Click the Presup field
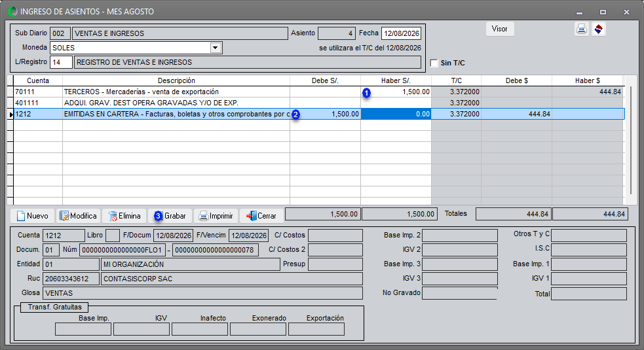Screen dimensions: 644x350 click(335, 264)
